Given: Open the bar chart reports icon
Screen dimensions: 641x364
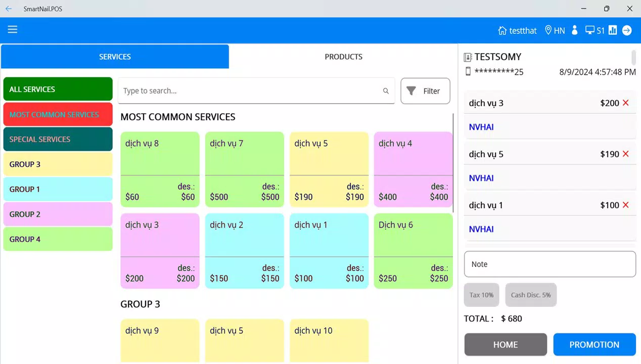Looking at the screenshot, I should pos(613,30).
